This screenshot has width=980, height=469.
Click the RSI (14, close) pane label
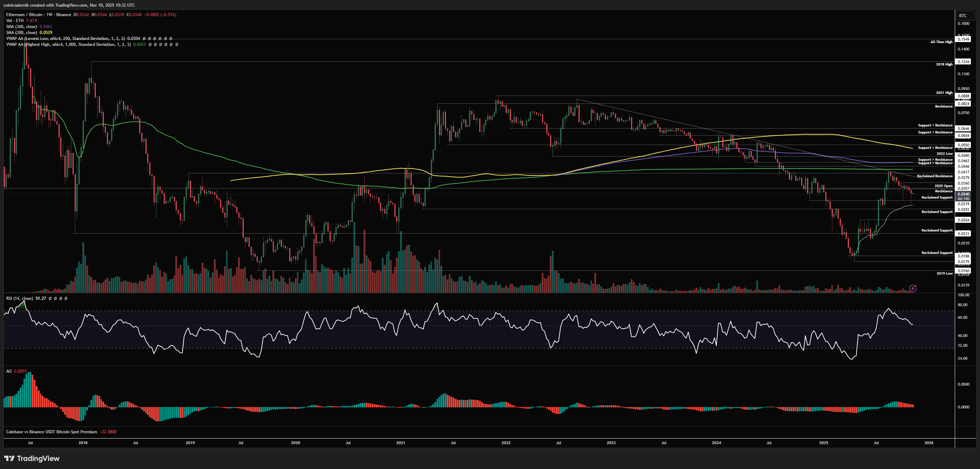point(20,298)
